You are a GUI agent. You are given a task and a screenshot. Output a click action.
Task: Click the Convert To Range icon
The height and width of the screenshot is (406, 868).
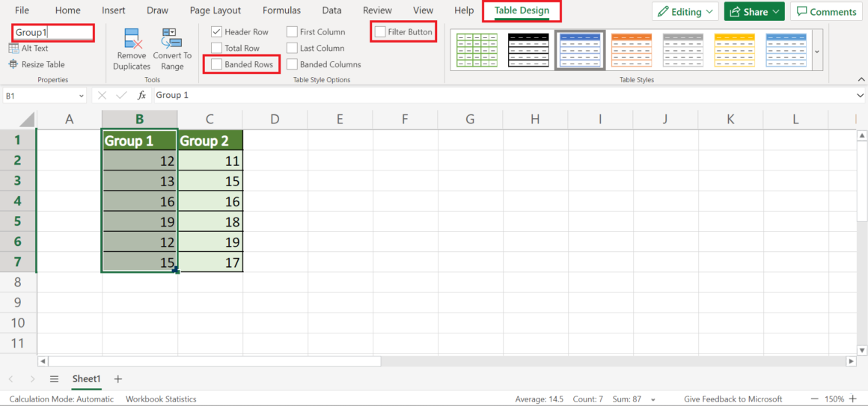172,40
